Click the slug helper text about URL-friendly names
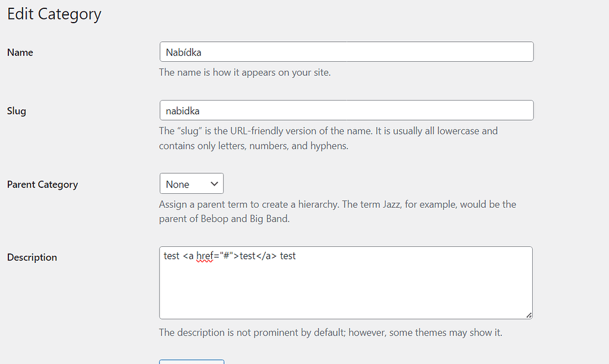 (328, 138)
